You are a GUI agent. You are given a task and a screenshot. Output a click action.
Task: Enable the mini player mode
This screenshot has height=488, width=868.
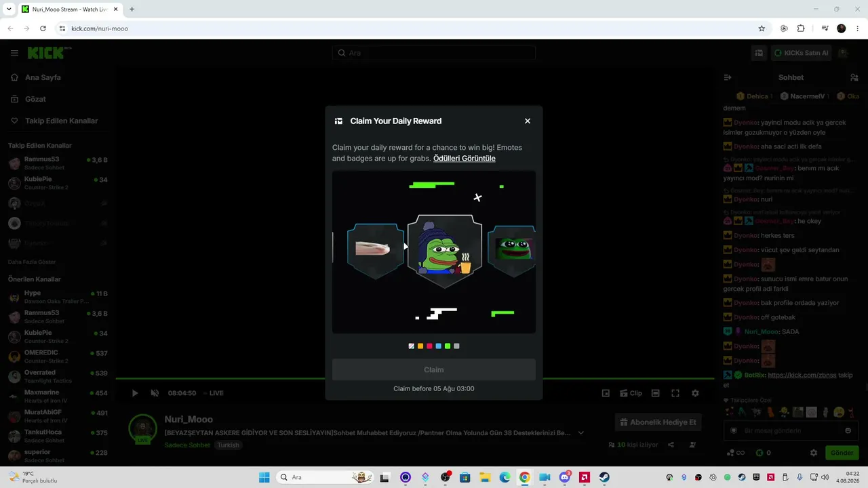pyautogui.click(x=606, y=393)
